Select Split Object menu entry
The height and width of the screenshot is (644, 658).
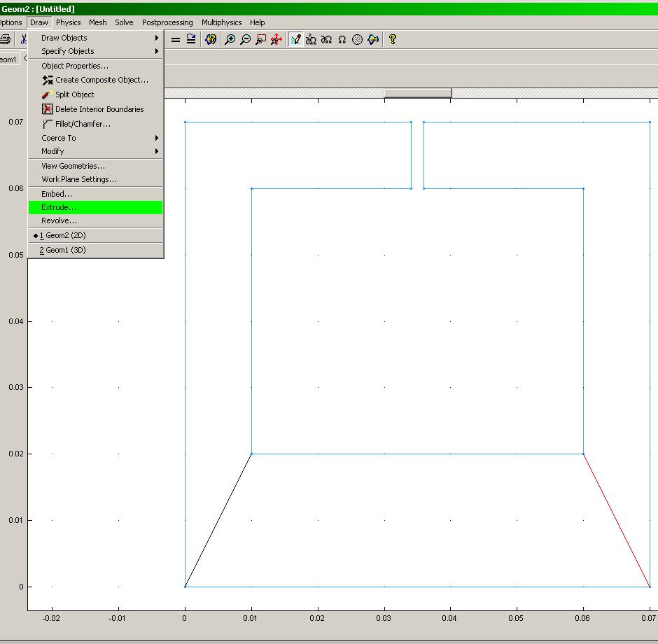tap(96, 94)
